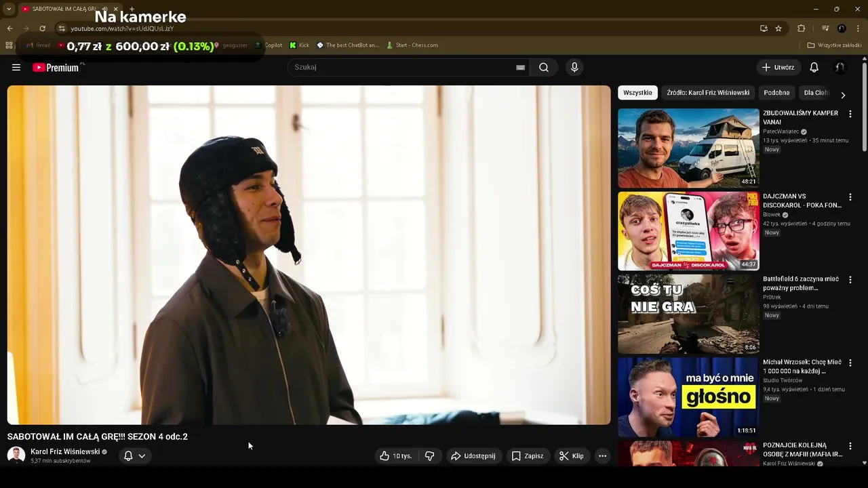
Task: Open more actions three-dot button under video
Action: point(602,456)
